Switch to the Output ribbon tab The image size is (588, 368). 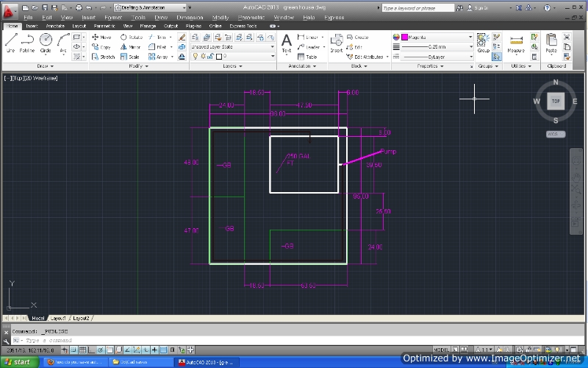(x=171, y=26)
